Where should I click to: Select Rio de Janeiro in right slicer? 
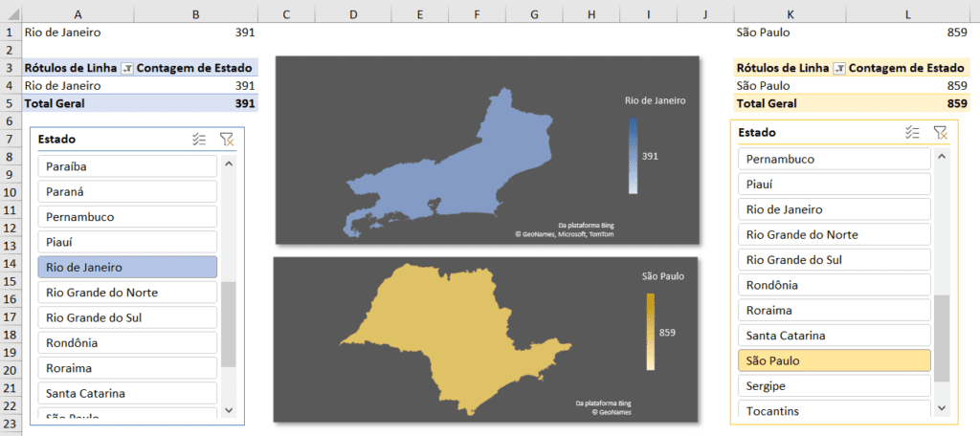click(835, 209)
